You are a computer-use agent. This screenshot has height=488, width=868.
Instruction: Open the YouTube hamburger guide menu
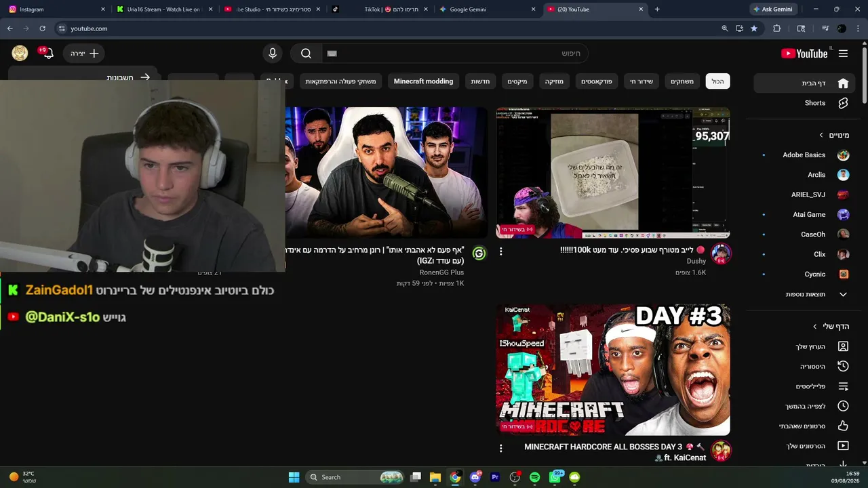tap(843, 54)
